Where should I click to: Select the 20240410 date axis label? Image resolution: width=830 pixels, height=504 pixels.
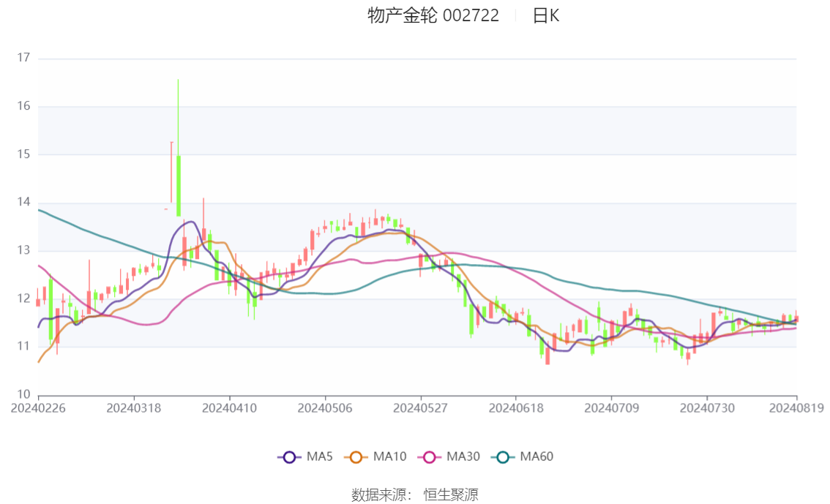coord(229,408)
